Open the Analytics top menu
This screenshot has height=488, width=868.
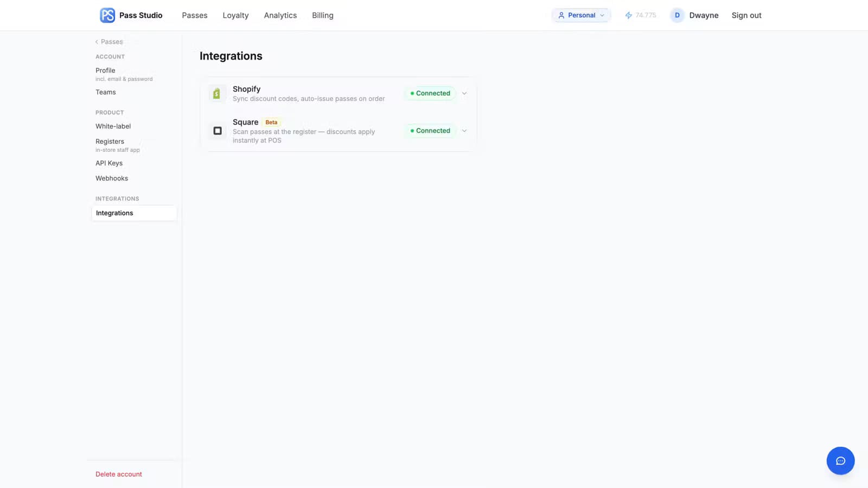(280, 15)
